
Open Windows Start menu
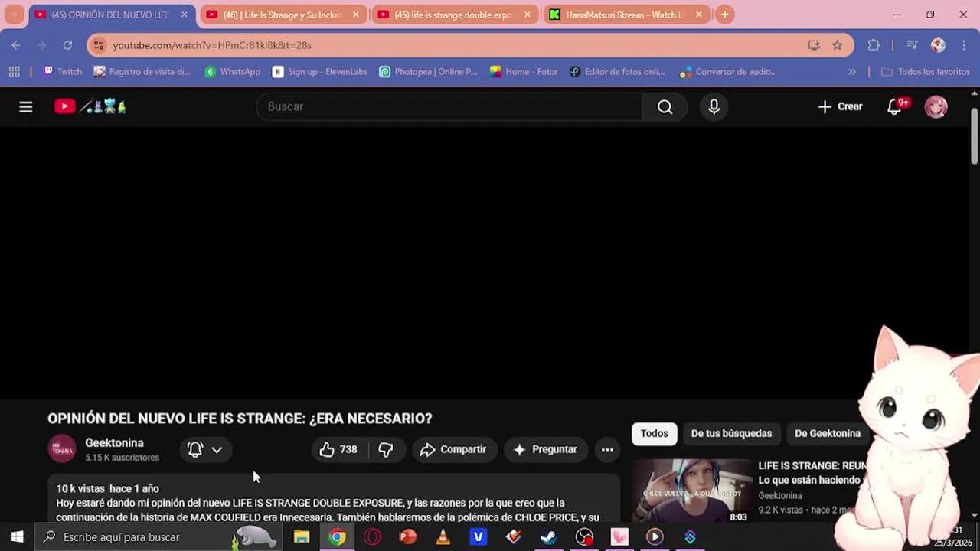pyautogui.click(x=17, y=537)
